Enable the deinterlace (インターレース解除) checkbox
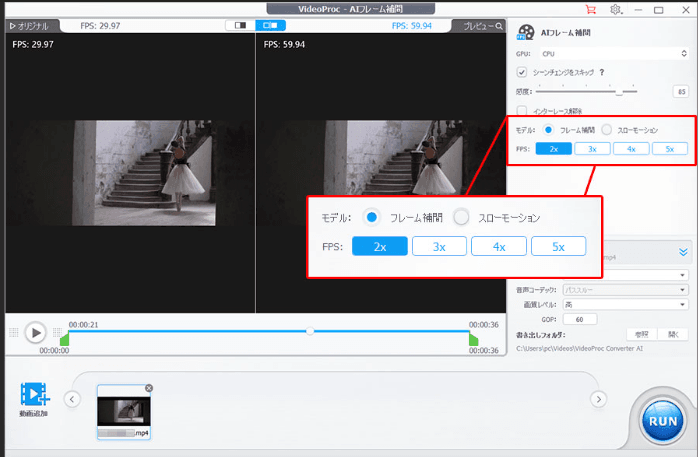Viewport: 698px width, 457px height. pos(521,110)
